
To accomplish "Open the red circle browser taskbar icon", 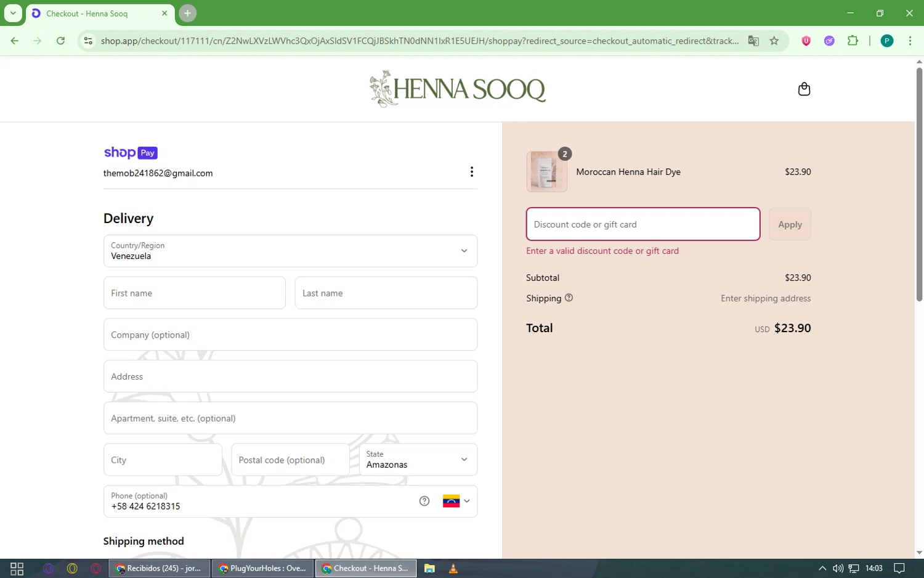I will tap(95, 568).
